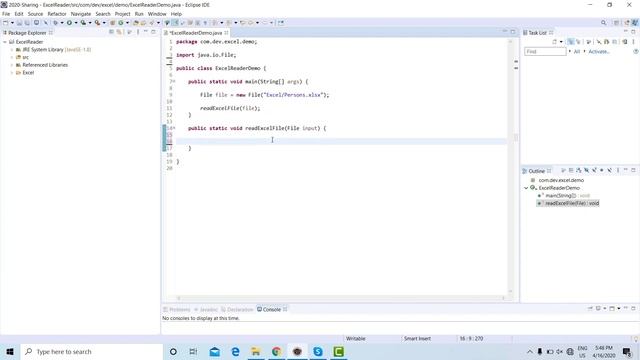Minimize the Package Explorer panel
Screen dimensions: 640x360
pyautogui.click(x=145, y=32)
